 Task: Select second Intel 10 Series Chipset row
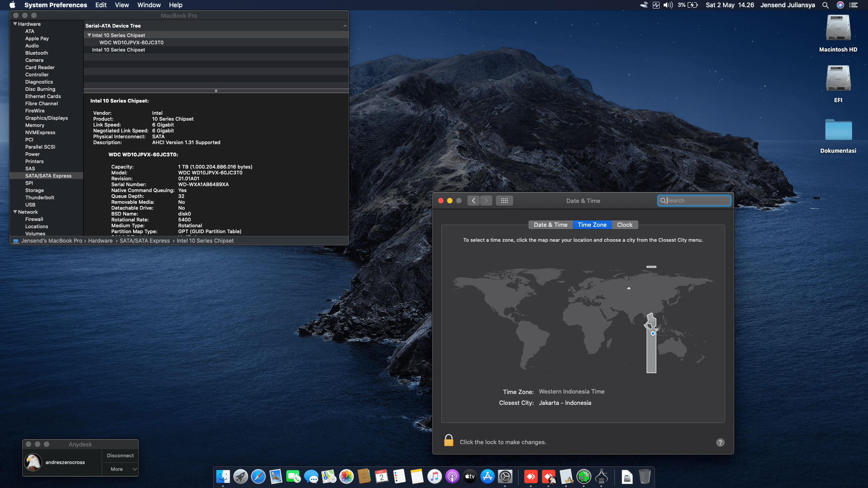click(216, 50)
